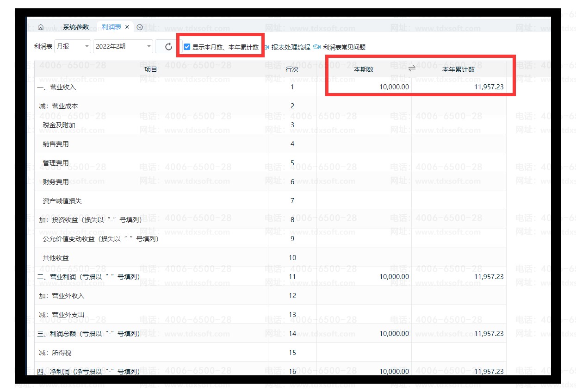This screenshot has width=576, height=392.
Task: Click 本年累计数 value for 利润总额
Action: tap(489, 334)
